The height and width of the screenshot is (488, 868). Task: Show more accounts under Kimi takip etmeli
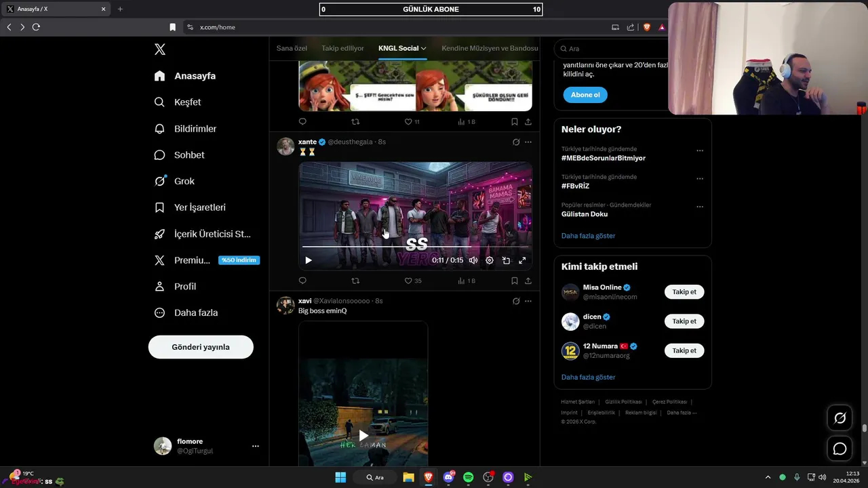(589, 377)
